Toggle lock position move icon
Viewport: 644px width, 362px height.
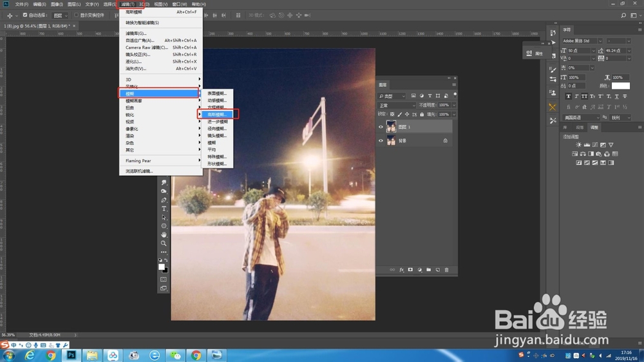pos(407,114)
